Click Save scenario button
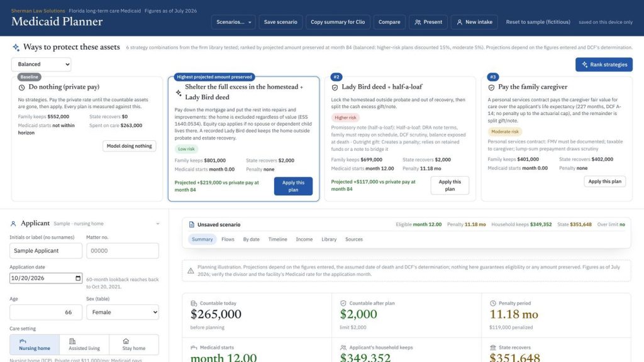Viewport: 644px width, 362px height. point(280,22)
